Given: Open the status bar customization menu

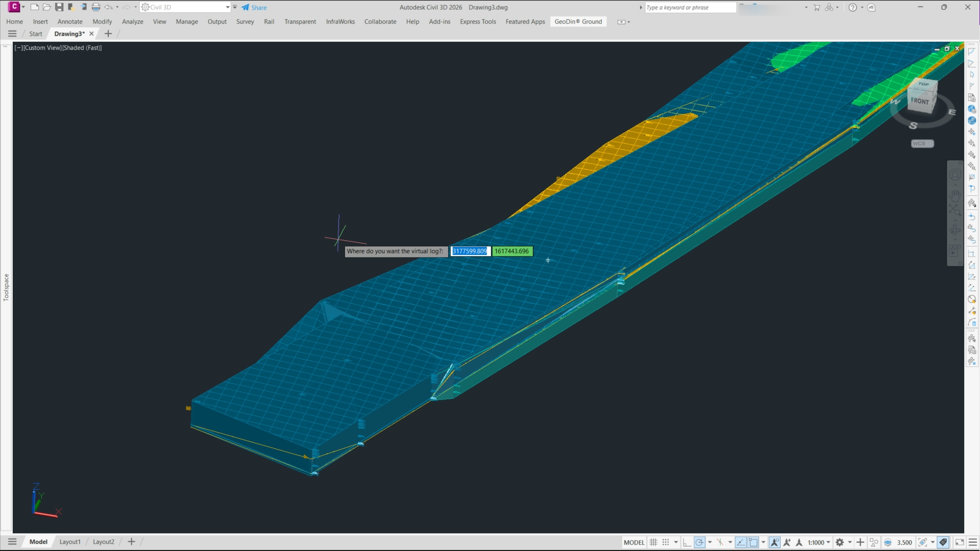Looking at the screenshot, I should 972,542.
